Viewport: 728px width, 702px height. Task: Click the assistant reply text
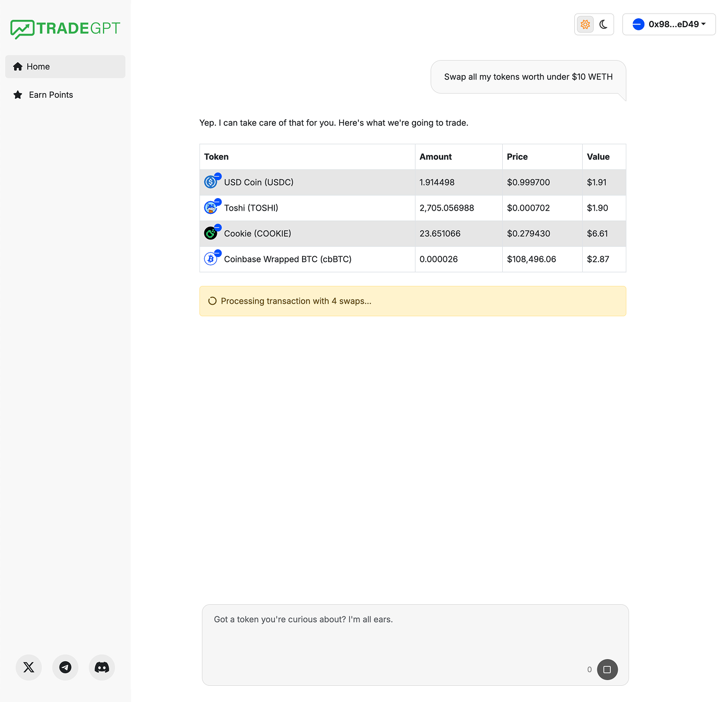334,123
